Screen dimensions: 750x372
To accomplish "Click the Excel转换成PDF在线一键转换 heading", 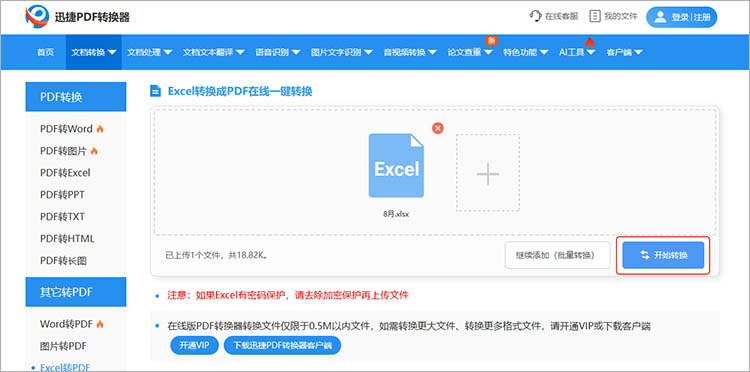I will click(x=240, y=91).
